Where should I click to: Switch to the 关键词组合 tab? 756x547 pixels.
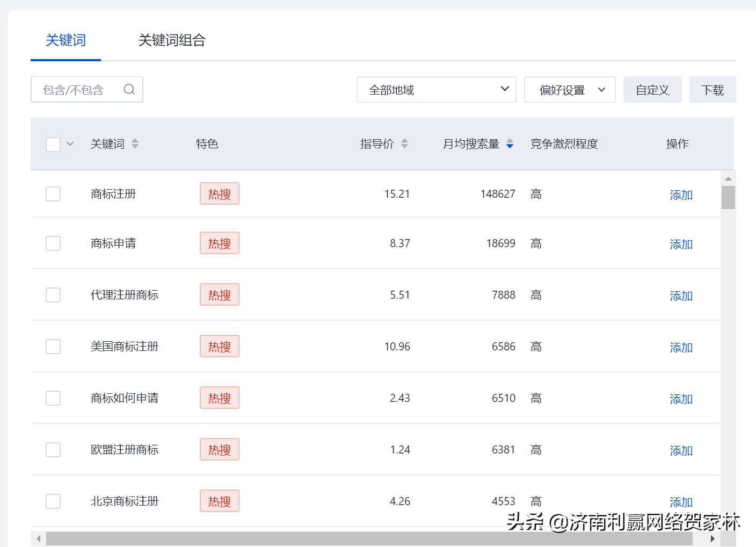coord(172,40)
